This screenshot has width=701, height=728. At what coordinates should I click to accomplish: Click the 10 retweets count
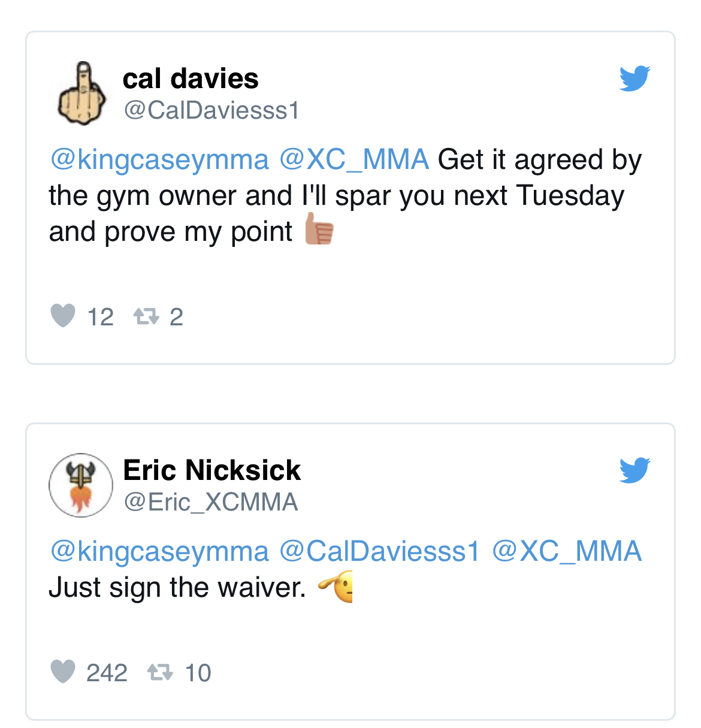click(198, 673)
